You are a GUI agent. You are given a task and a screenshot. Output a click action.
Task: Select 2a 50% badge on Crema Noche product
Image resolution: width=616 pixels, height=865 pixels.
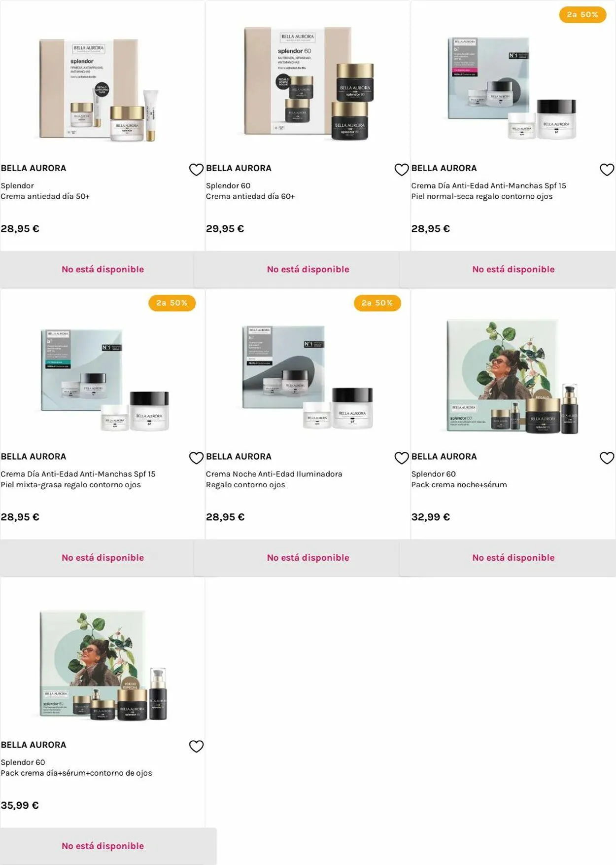tap(377, 303)
